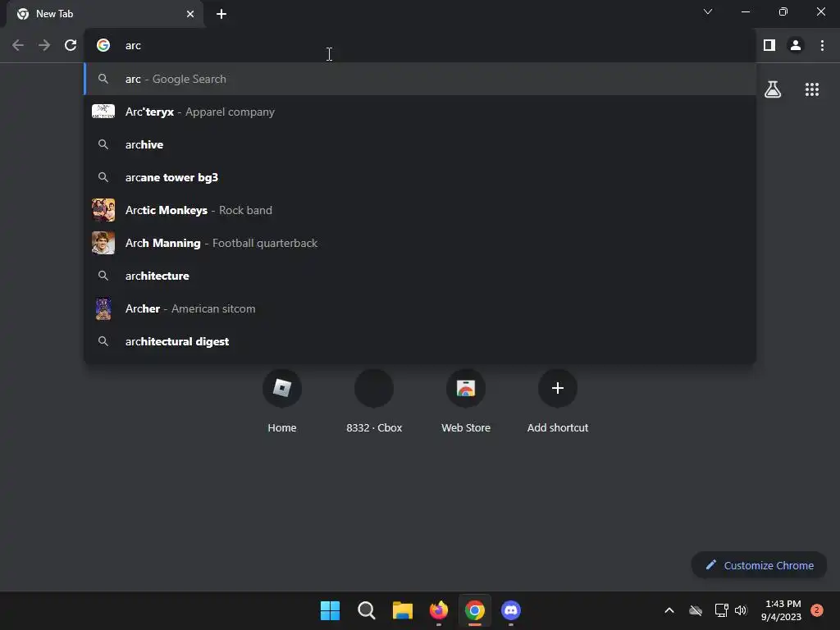
Task: Click the OneDrive cloud tray icon
Action: [x=696, y=610]
